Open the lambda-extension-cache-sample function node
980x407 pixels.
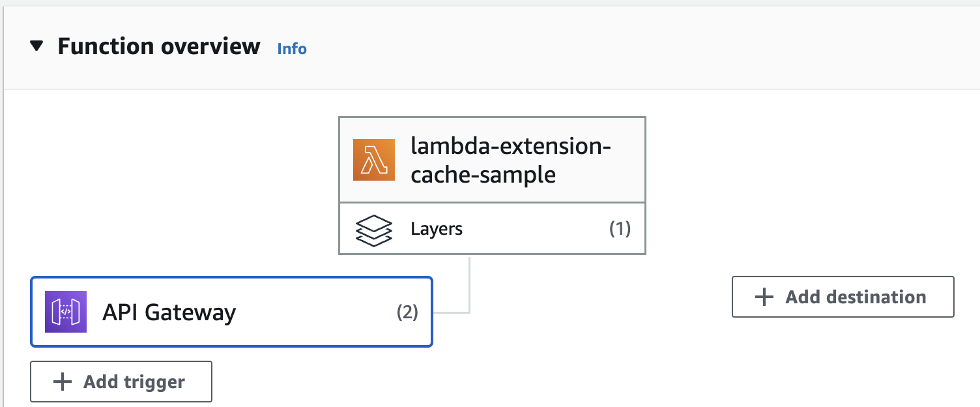(x=492, y=159)
